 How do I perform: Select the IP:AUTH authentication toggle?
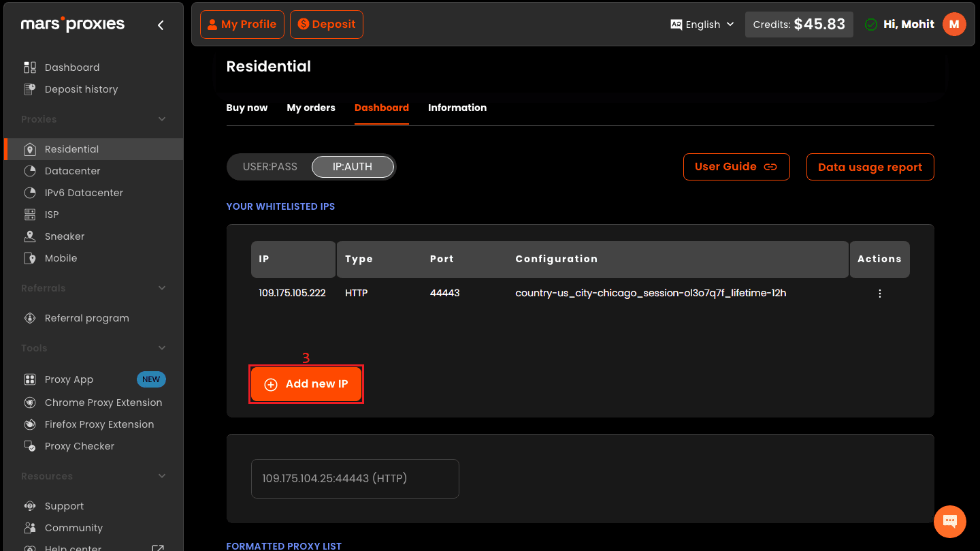(353, 167)
